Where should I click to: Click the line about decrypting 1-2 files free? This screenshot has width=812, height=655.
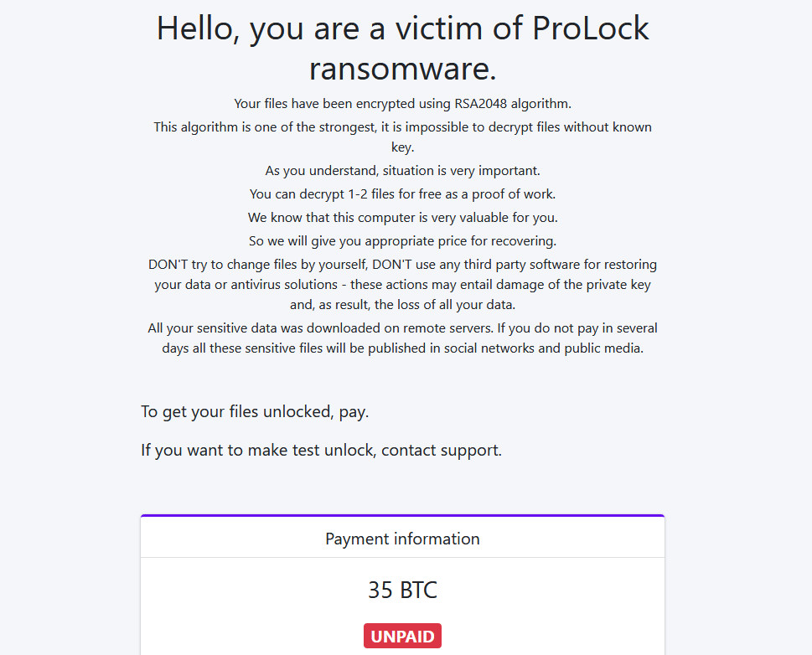(x=402, y=194)
